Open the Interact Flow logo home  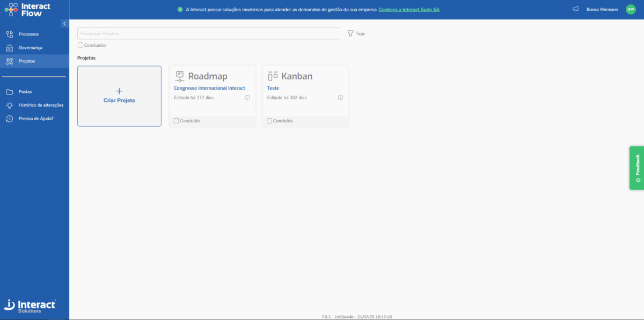pyautogui.click(x=27, y=9)
